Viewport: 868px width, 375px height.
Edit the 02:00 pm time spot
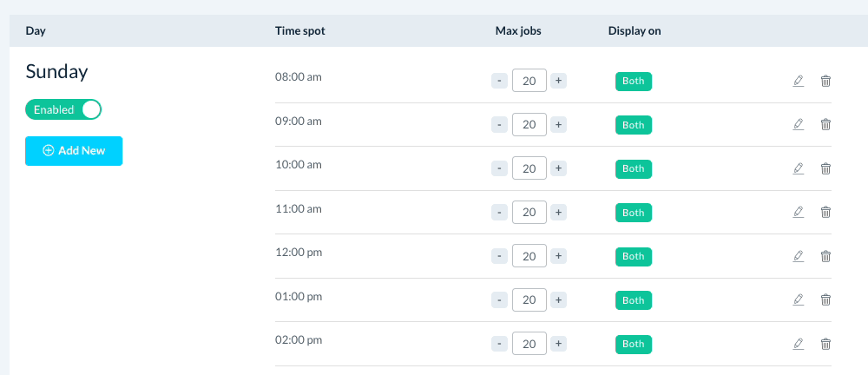pyautogui.click(x=799, y=344)
